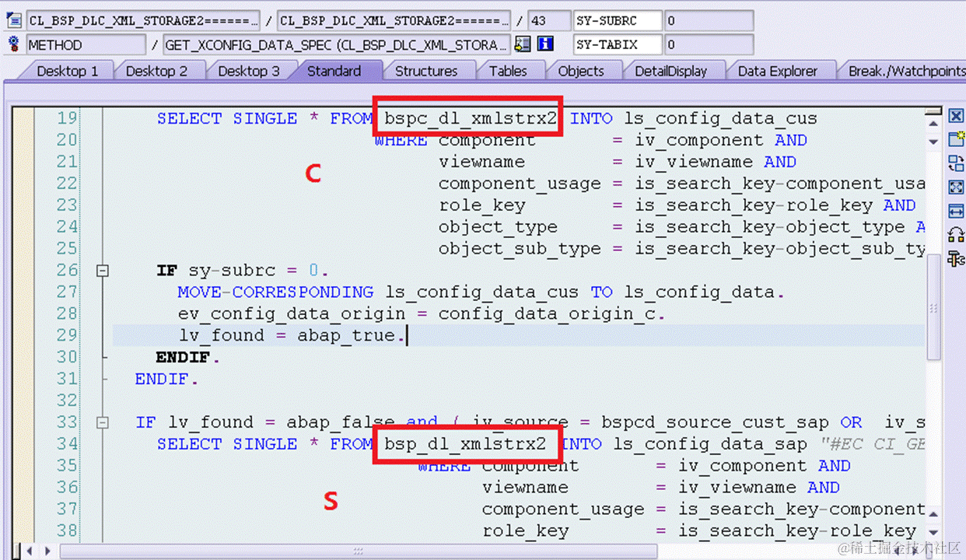Click bspcd_source_cust_sap on line 33
This screenshot has width=966, height=560.
pos(715,422)
